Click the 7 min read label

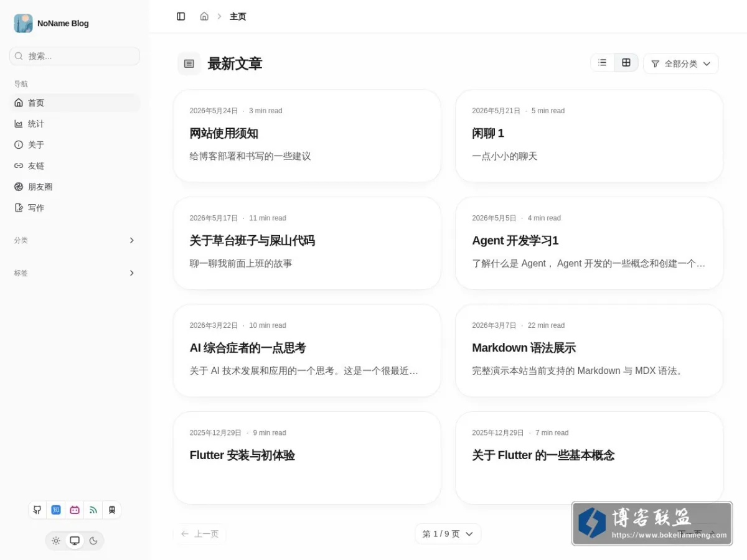click(x=552, y=433)
